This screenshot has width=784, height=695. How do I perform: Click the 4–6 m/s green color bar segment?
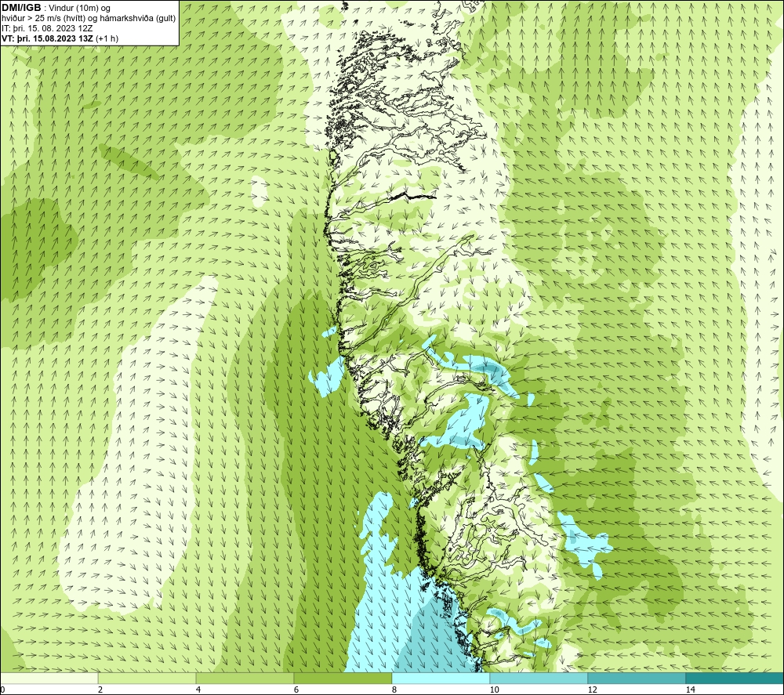(x=245, y=678)
